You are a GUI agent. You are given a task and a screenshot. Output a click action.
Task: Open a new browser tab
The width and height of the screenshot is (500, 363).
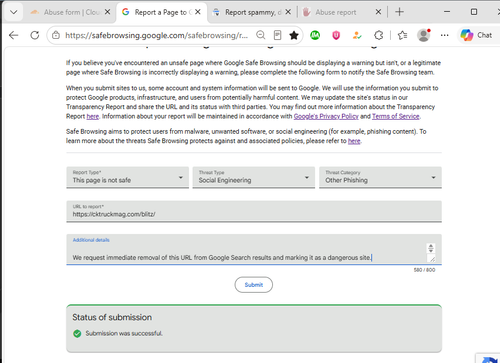pyautogui.click(x=399, y=12)
